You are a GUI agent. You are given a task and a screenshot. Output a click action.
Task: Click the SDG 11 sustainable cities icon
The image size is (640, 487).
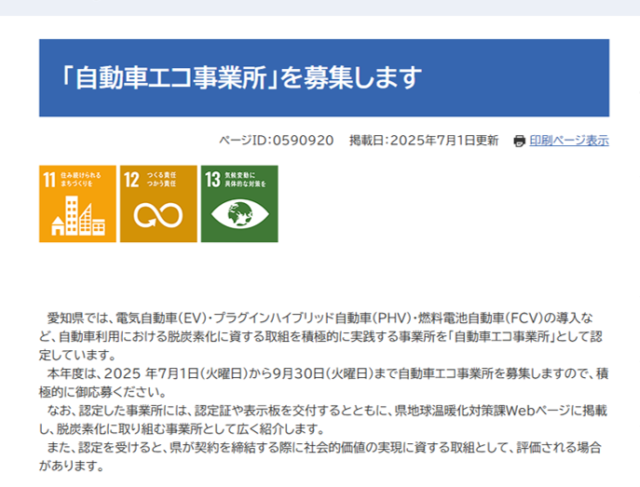pos(78,204)
